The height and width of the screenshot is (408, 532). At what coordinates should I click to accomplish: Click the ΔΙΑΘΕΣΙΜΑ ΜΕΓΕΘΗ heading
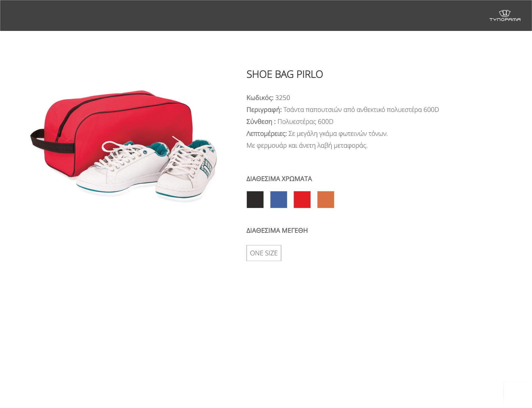(x=277, y=230)
